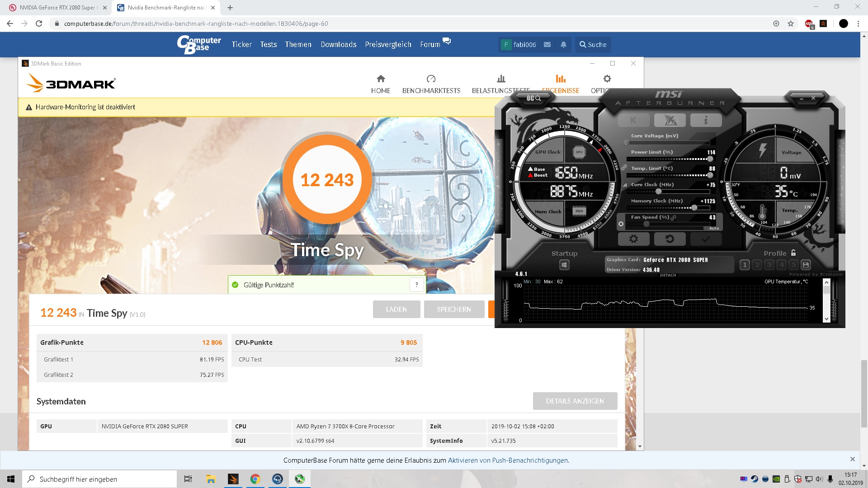
Task: Open the OC Scanner in Afterburner
Action: [x=533, y=98]
